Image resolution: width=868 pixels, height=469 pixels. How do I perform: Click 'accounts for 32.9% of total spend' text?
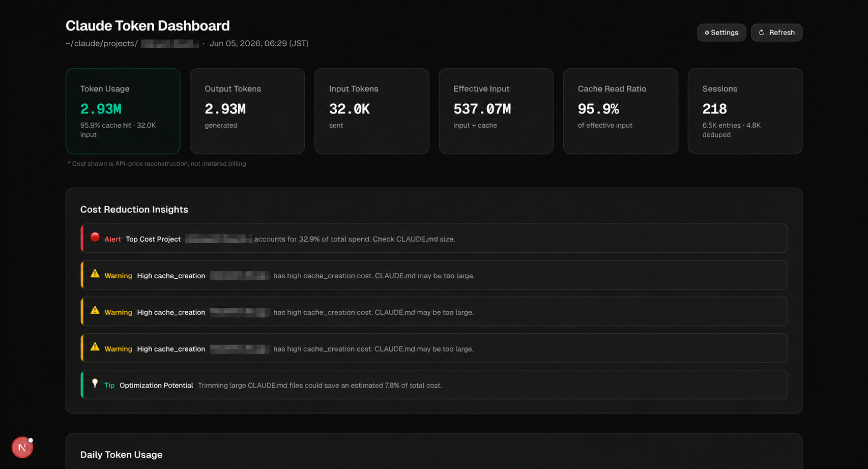click(311, 239)
